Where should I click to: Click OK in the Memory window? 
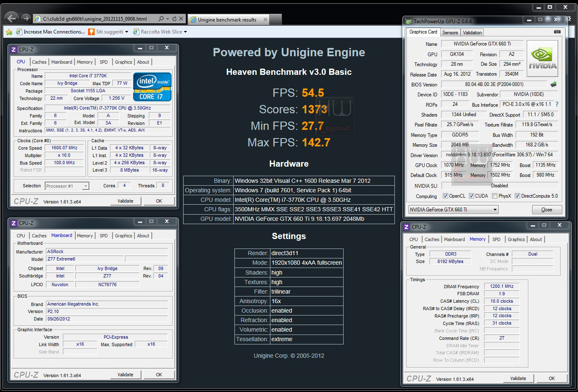pos(552,378)
